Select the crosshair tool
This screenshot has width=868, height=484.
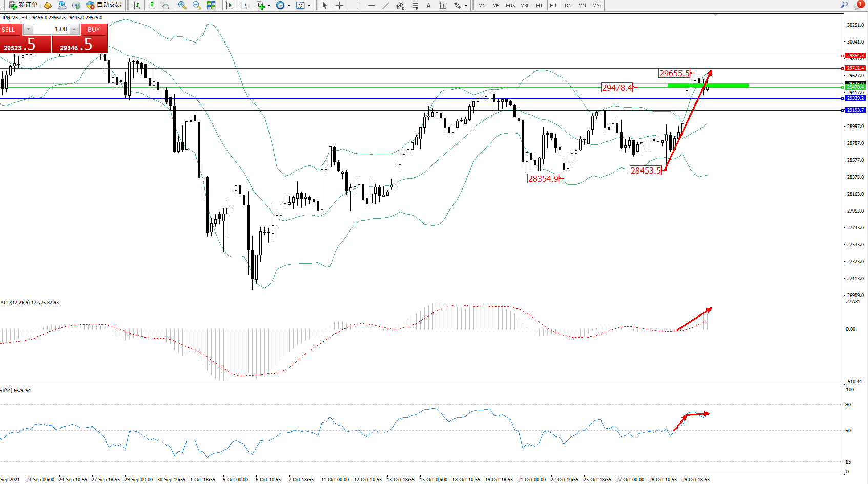tap(339, 5)
